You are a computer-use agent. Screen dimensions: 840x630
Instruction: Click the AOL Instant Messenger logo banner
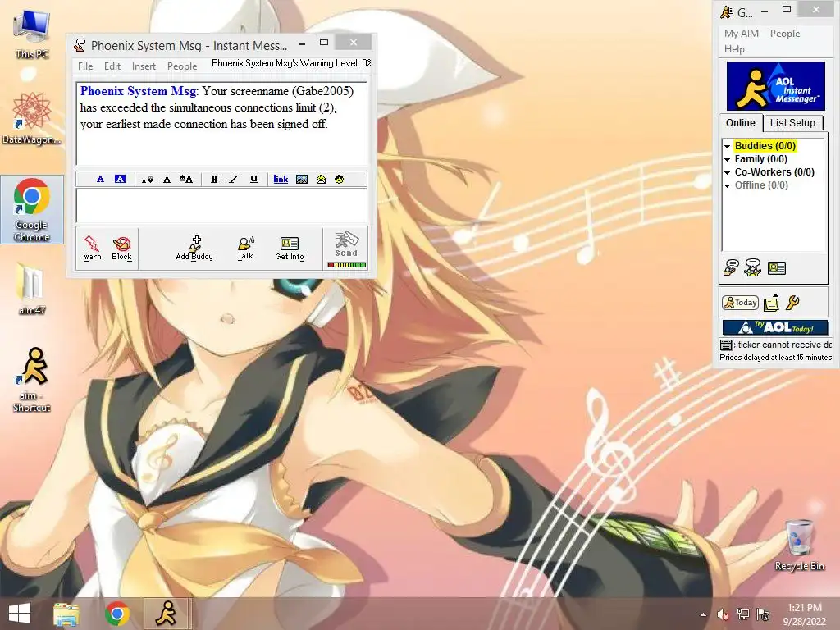[x=776, y=85]
